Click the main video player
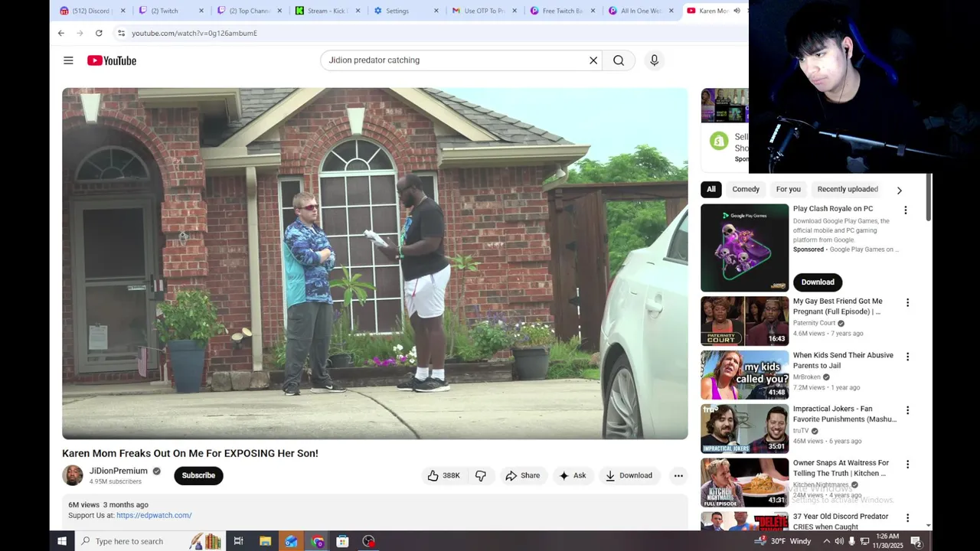 375,263
